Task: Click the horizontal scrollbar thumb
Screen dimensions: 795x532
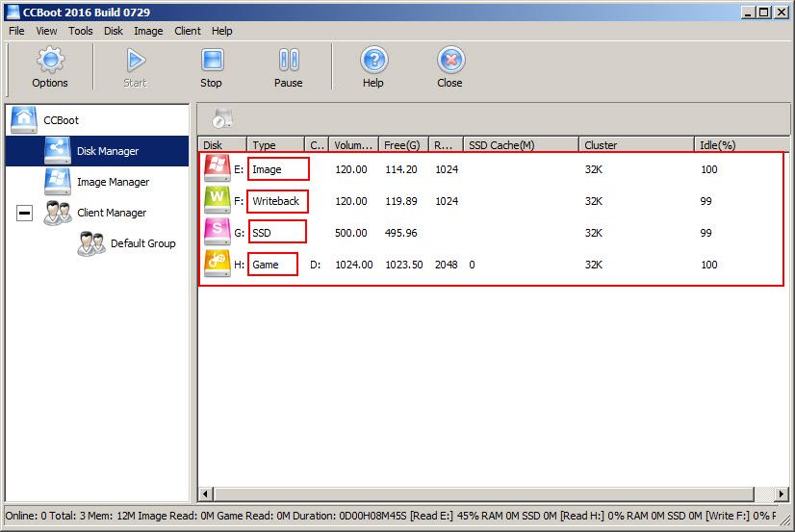Action: tap(484, 494)
